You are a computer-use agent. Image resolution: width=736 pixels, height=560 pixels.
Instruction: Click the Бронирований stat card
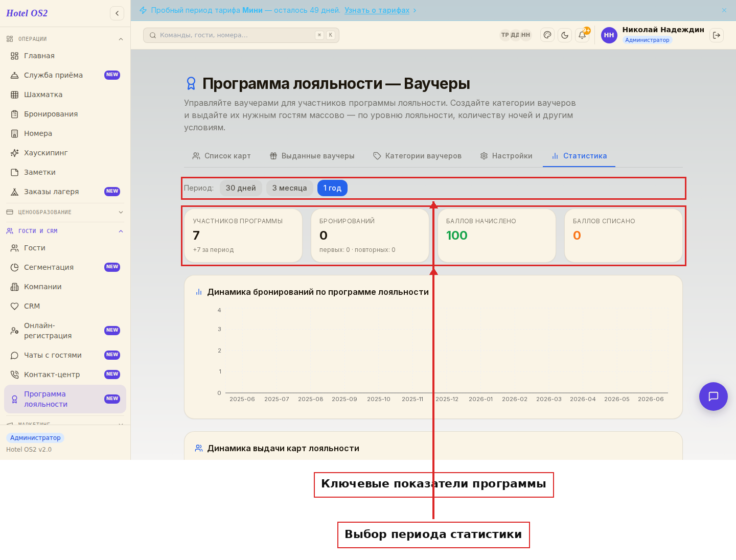tap(370, 236)
